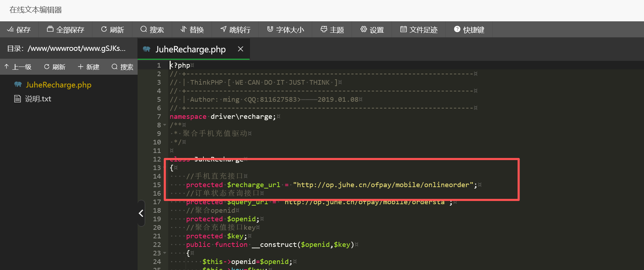View the 快捷键 keyboard shortcuts help
The image size is (644, 270).
pos(469,30)
